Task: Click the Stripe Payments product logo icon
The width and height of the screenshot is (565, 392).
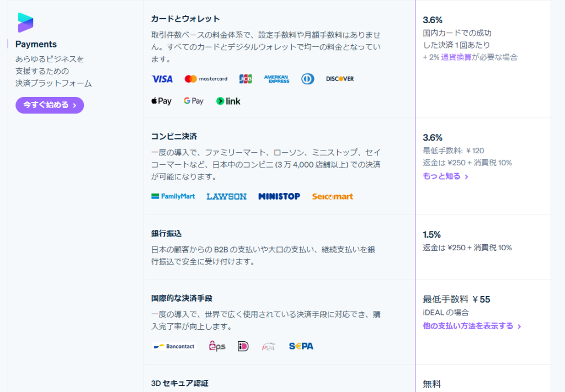Action: (x=25, y=23)
